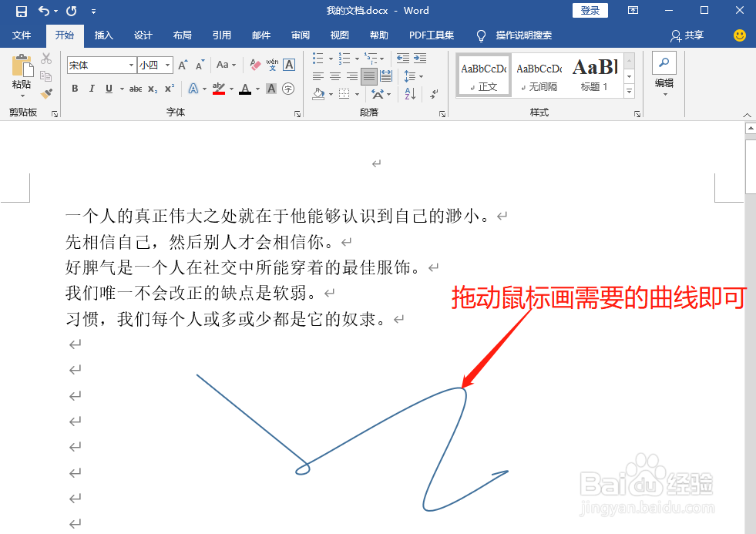Select the 正文 style thumbnail
756x534 pixels.
click(483, 75)
